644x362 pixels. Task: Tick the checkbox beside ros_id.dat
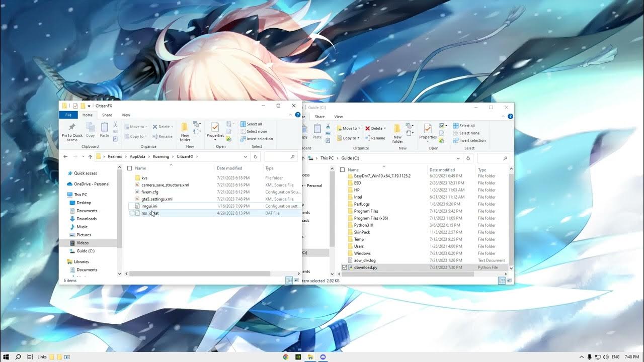[132, 213]
